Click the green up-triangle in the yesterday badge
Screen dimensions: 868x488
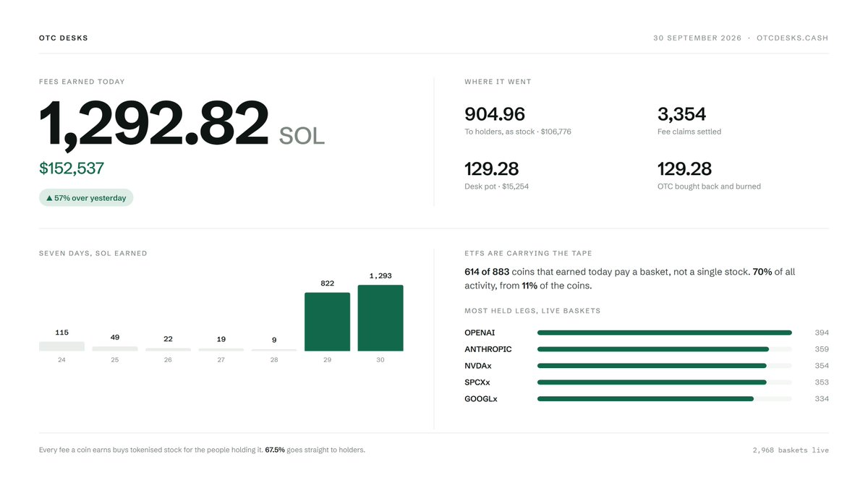(49, 198)
